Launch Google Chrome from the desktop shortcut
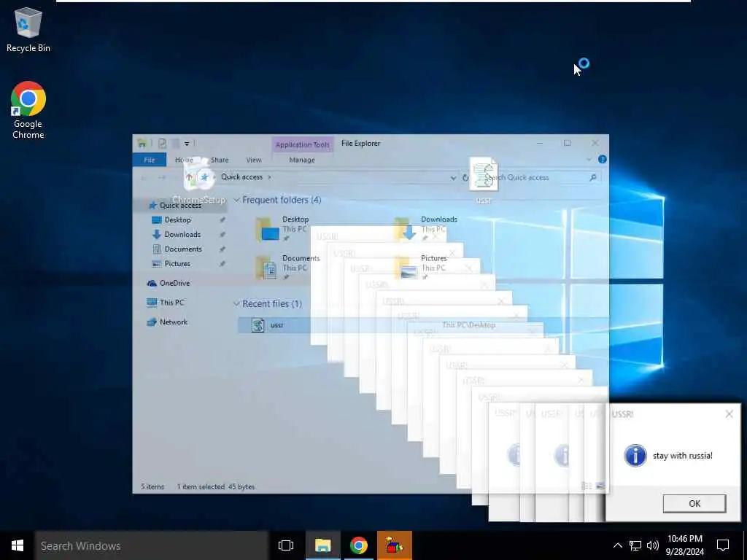Image resolution: width=747 pixels, height=560 pixels. 28,111
